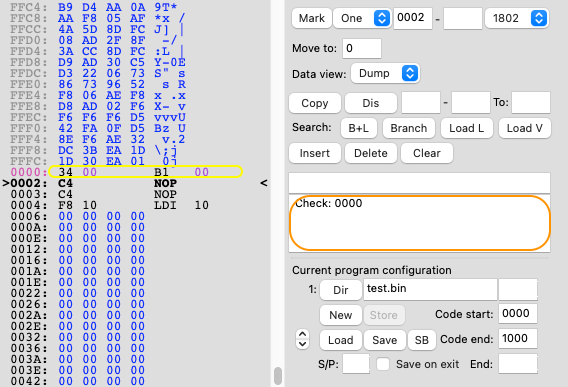This screenshot has height=387, width=568.
Task: Click the copy range end field before To:
Action: [471, 103]
